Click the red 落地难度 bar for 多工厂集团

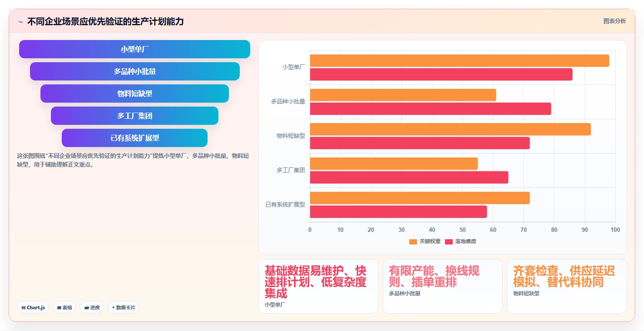pyautogui.click(x=409, y=177)
